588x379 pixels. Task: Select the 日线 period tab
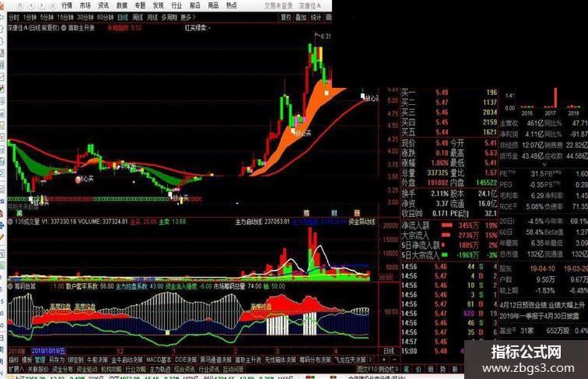[123, 17]
